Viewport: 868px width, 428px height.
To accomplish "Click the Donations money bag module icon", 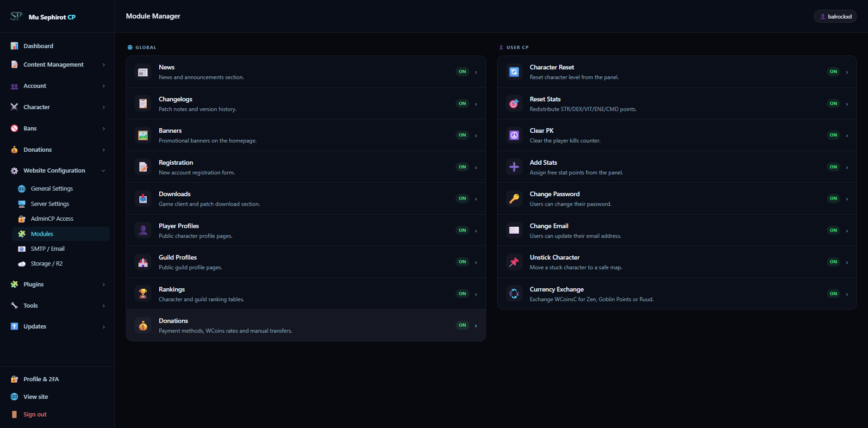I will point(143,326).
